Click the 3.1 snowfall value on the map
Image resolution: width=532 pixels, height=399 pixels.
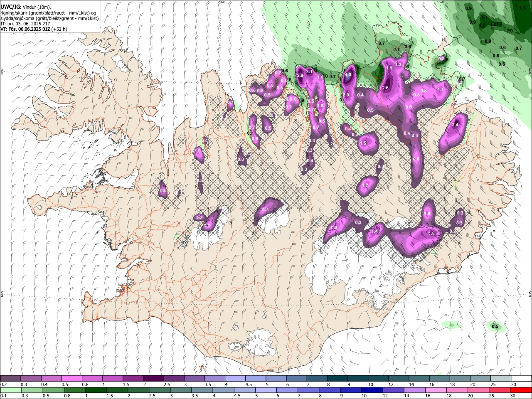309,72
